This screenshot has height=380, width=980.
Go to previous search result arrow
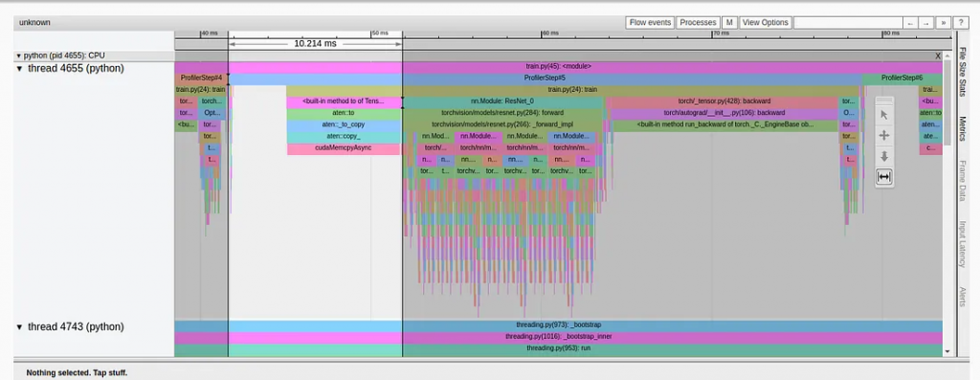[910, 23]
